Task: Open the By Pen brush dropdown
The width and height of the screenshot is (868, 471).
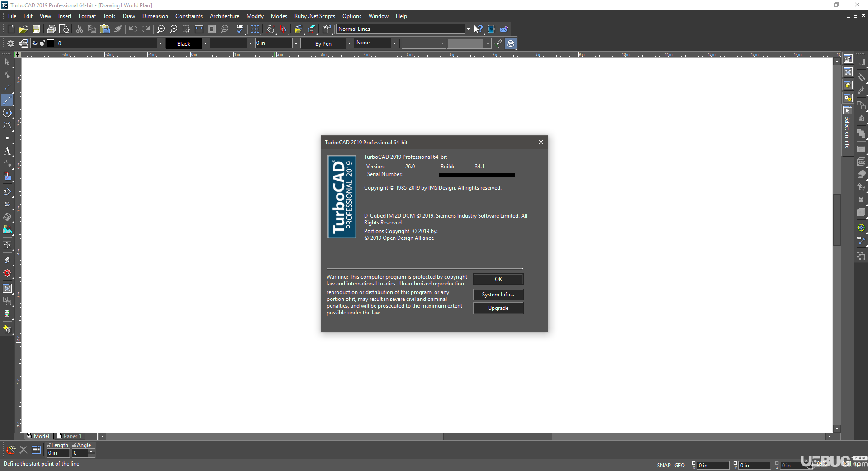Action: [349, 43]
